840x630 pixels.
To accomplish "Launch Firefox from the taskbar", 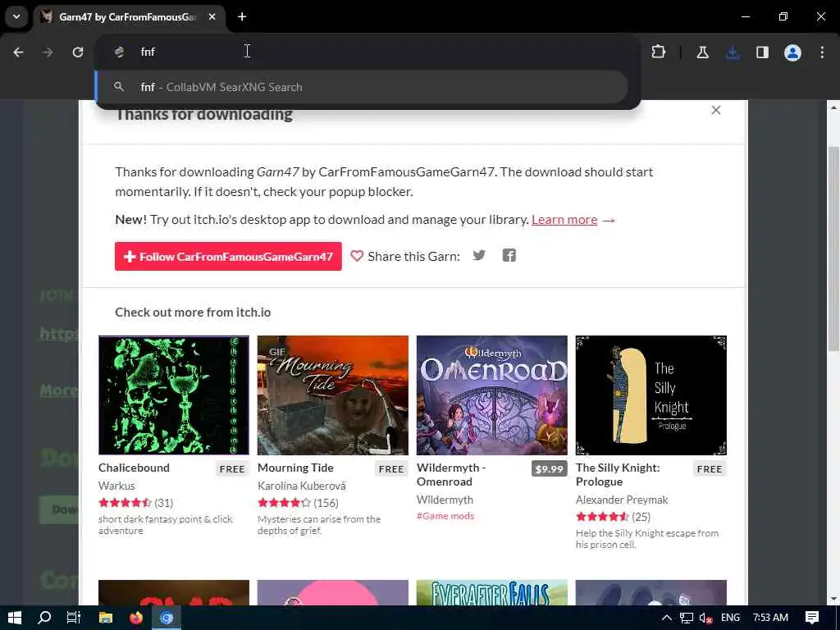I will pyautogui.click(x=136, y=618).
